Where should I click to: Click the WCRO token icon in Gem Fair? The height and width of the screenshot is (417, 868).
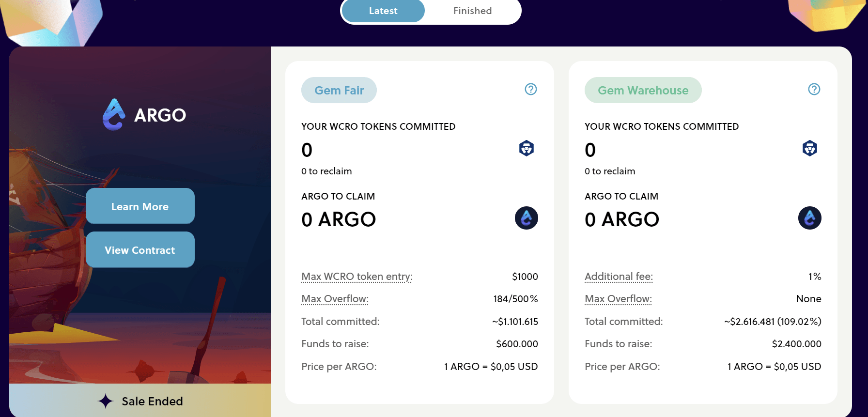pyautogui.click(x=527, y=148)
